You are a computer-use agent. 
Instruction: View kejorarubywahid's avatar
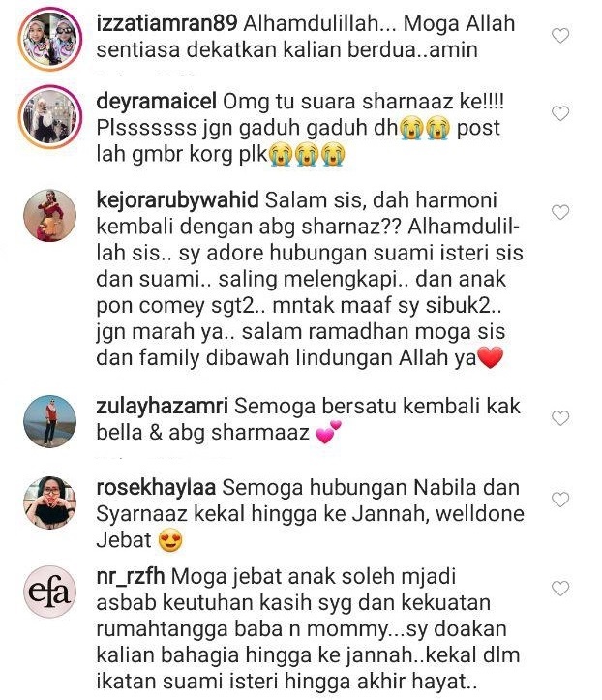pos(49,215)
